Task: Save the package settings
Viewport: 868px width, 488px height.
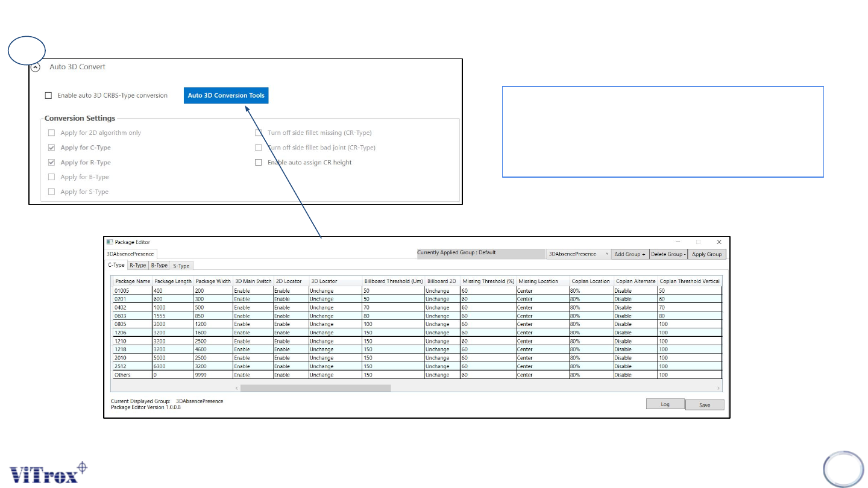Action: 705,405
